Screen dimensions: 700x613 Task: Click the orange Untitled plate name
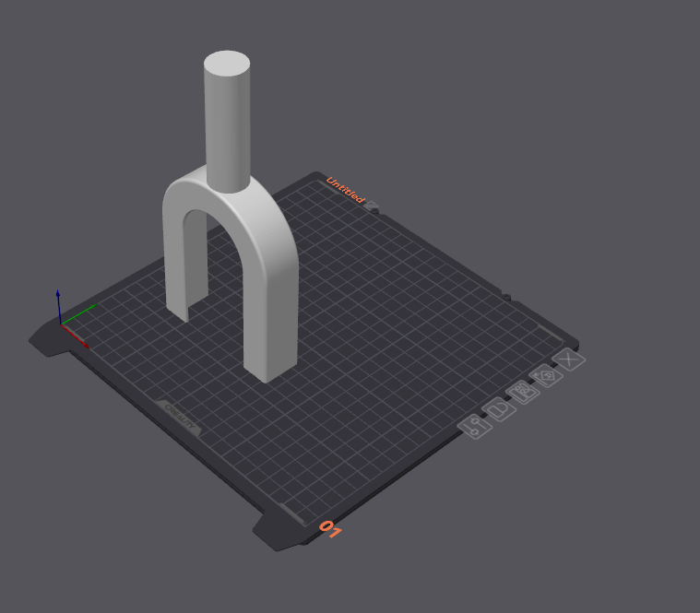[345, 190]
